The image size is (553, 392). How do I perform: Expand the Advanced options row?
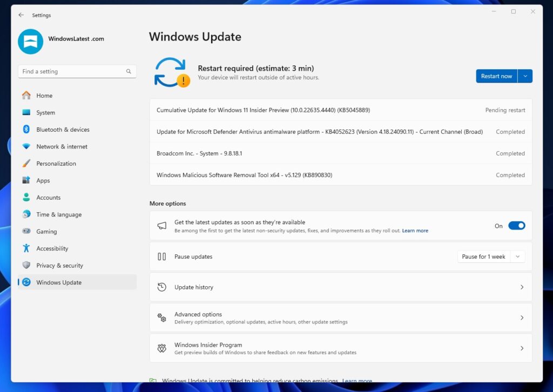[341, 317]
